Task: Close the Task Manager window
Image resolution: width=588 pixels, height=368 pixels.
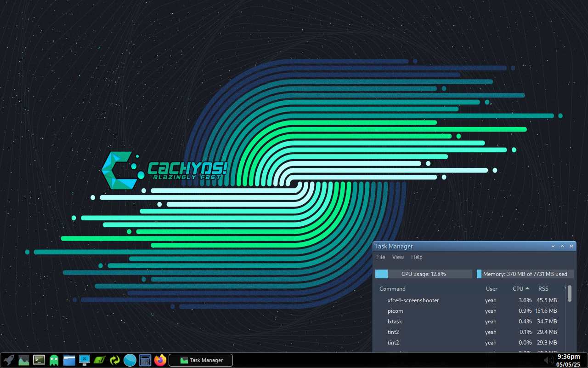Action: (x=571, y=246)
